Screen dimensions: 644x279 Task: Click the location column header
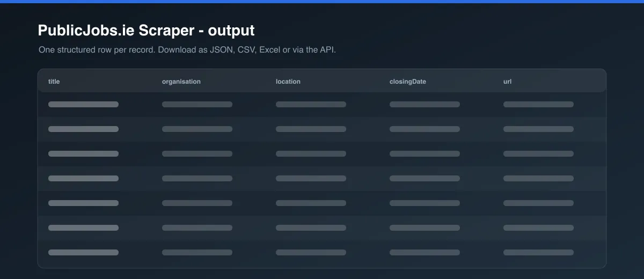tap(288, 82)
